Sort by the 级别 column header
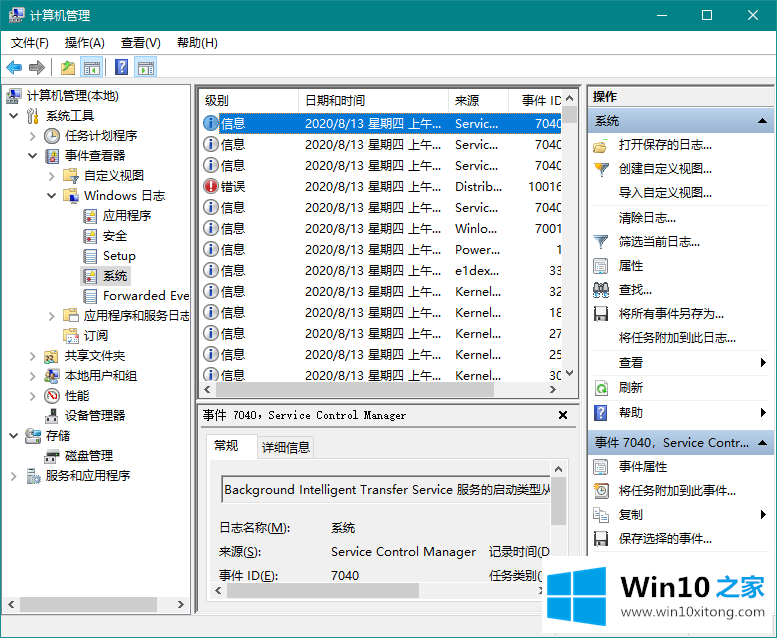This screenshot has width=777, height=638. point(249,101)
